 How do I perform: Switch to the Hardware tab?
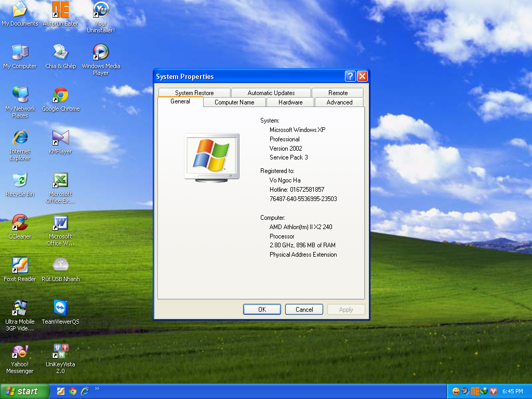click(x=290, y=102)
